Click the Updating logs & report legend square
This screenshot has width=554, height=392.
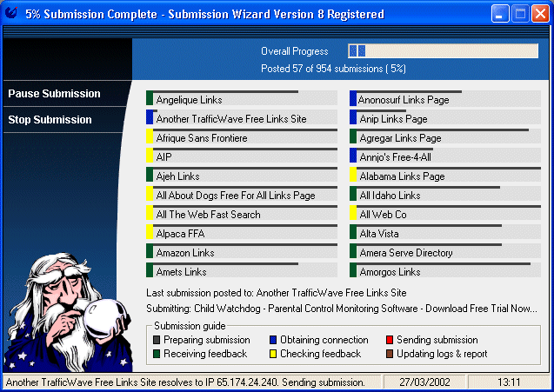pos(390,354)
